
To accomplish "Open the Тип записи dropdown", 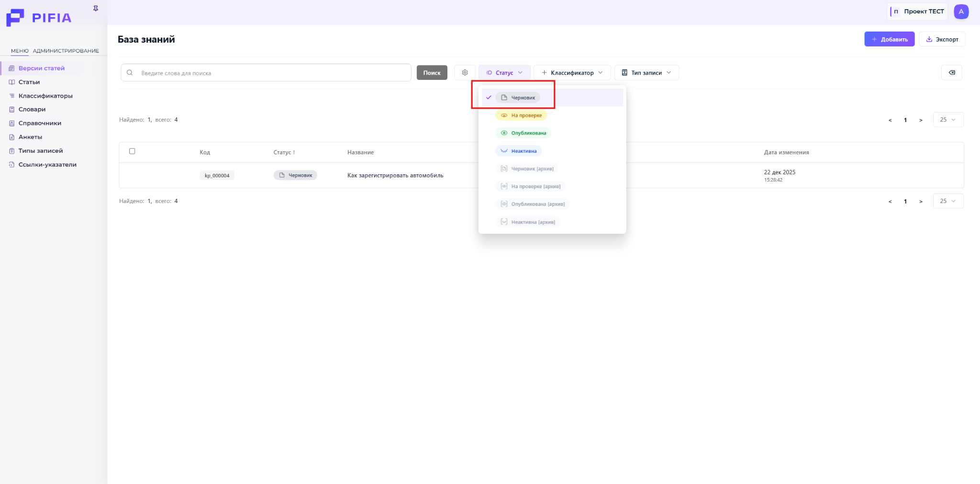I will pyautogui.click(x=646, y=73).
